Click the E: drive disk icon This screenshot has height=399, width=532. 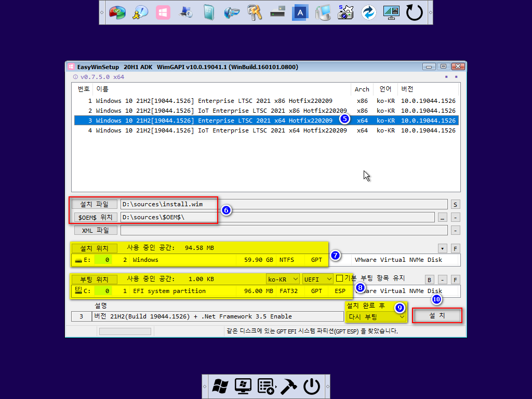click(x=78, y=260)
